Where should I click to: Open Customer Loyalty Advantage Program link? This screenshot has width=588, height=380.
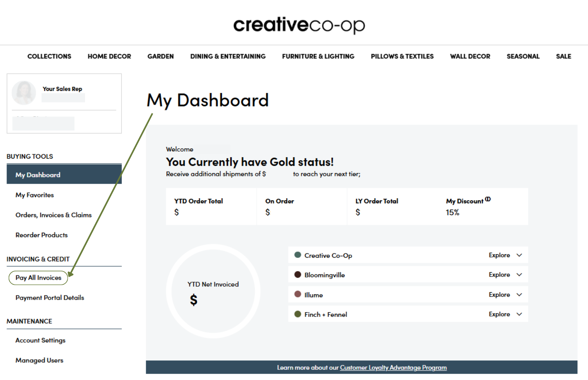point(393,367)
